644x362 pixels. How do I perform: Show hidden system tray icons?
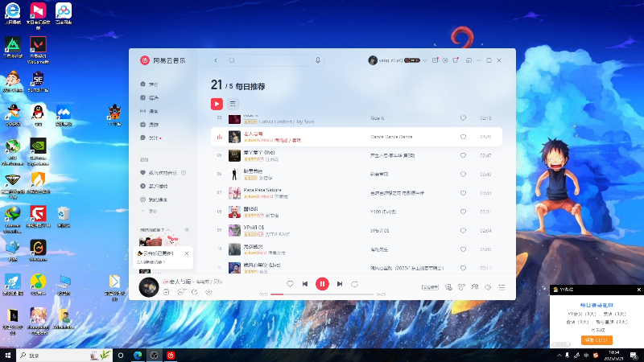(x=559, y=355)
